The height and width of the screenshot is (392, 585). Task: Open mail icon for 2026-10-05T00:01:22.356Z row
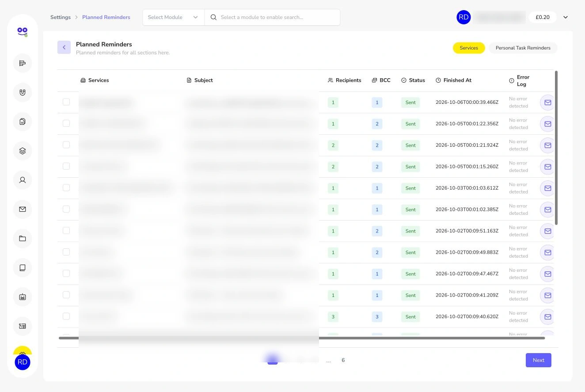click(547, 124)
